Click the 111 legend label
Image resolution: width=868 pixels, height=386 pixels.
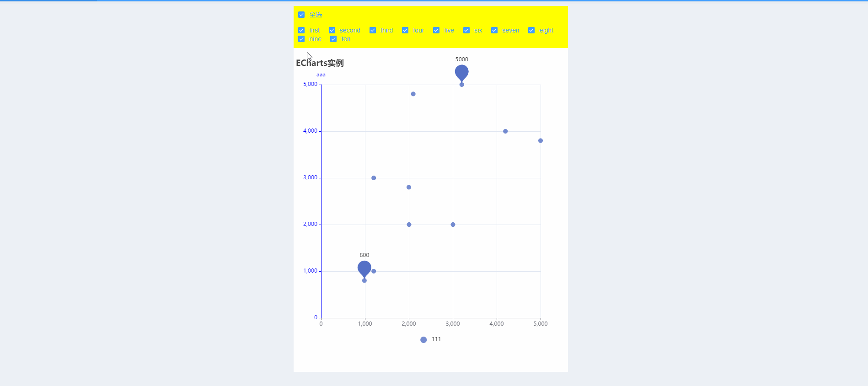click(436, 339)
